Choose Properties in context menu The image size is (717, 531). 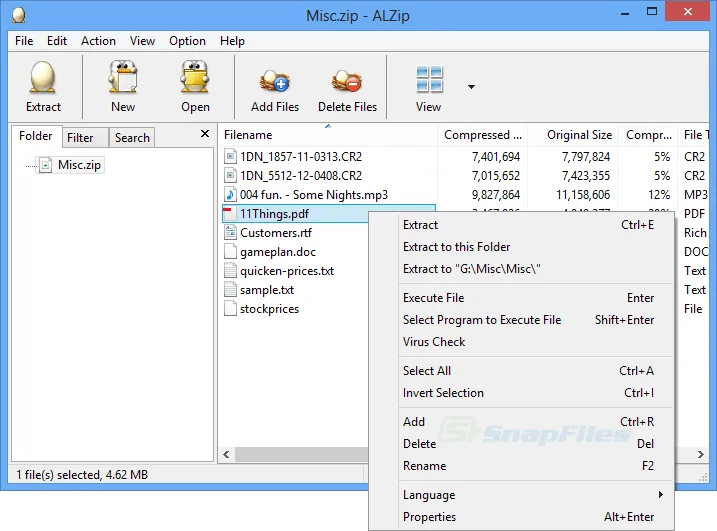click(521, 517)
